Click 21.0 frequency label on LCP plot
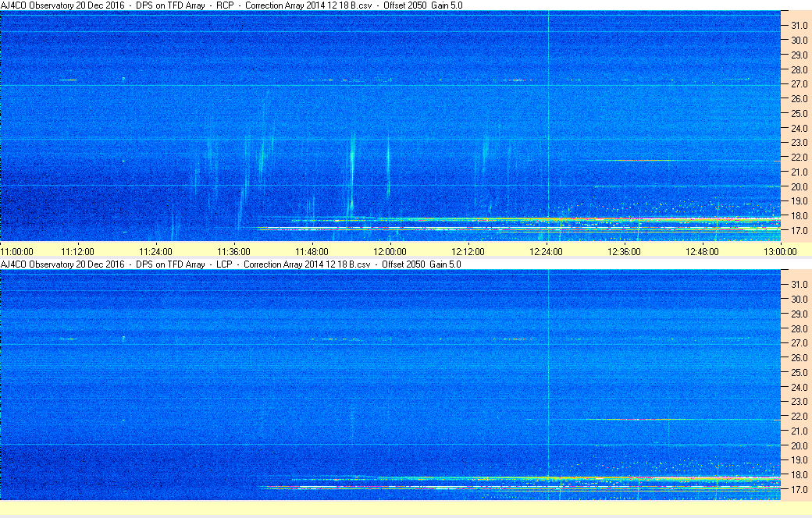The width and height of the screenshot is (812, 518). [x=799, y=431]
